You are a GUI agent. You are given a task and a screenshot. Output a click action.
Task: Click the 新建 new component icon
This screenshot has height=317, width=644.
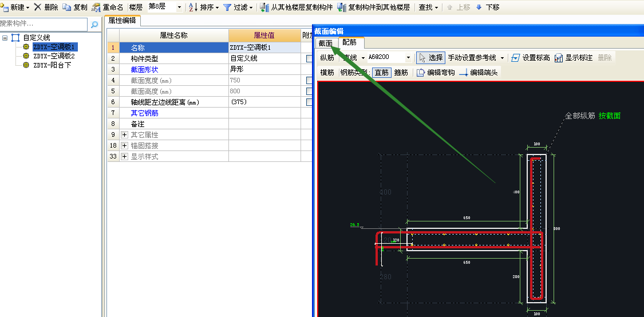tap(5, 7)
